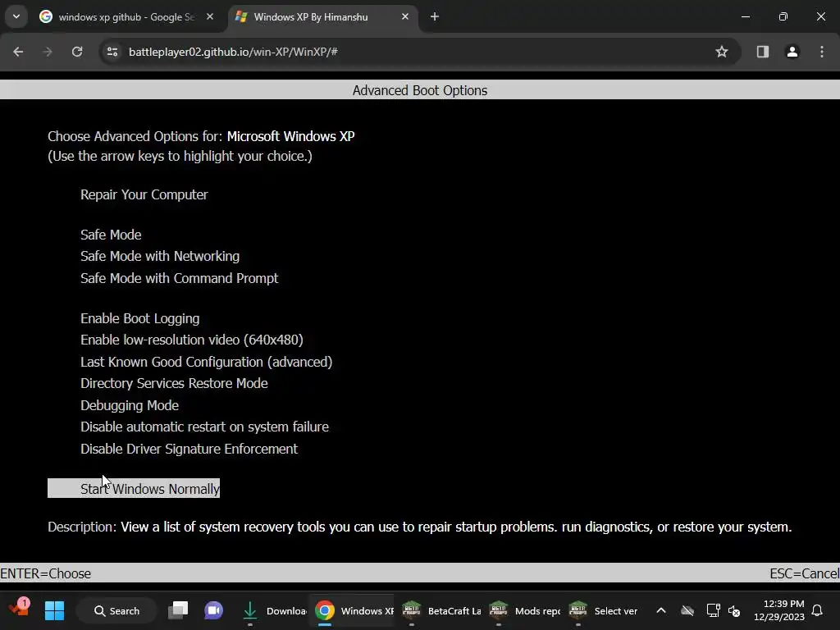Click the ESC=Cancel label
840x630 pixels.
805,573
